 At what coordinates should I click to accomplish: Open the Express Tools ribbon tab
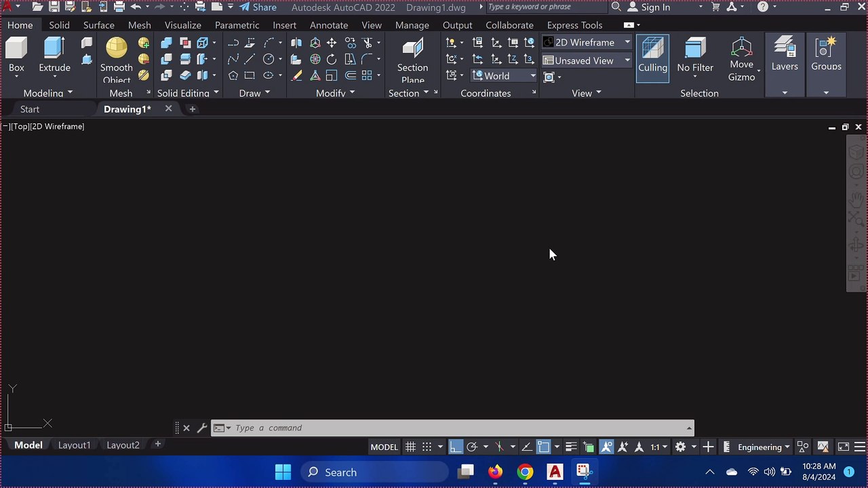point(574,25)
